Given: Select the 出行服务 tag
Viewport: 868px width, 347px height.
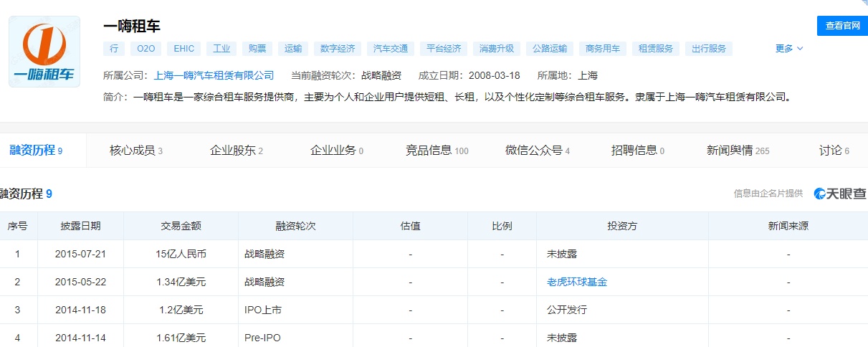Looking at the screenshot, I should 709,49.
